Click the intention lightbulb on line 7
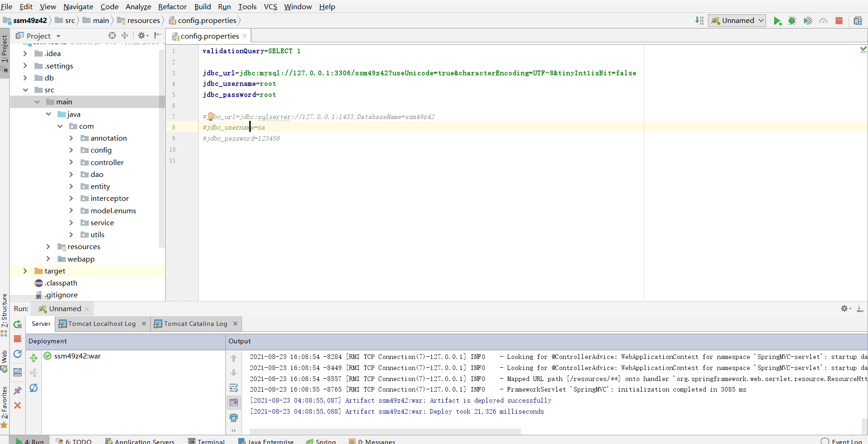The width and height of the screenshot is (868, 444). point(210,116)
